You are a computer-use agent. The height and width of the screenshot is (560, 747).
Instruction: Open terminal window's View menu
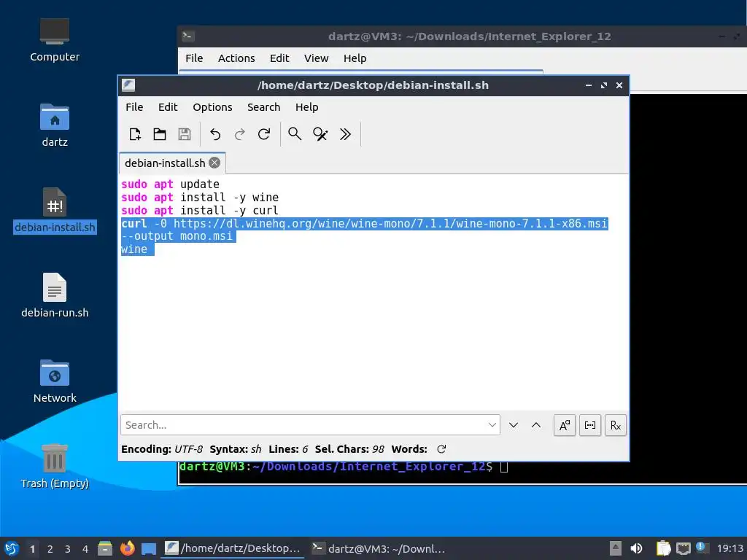317,58
